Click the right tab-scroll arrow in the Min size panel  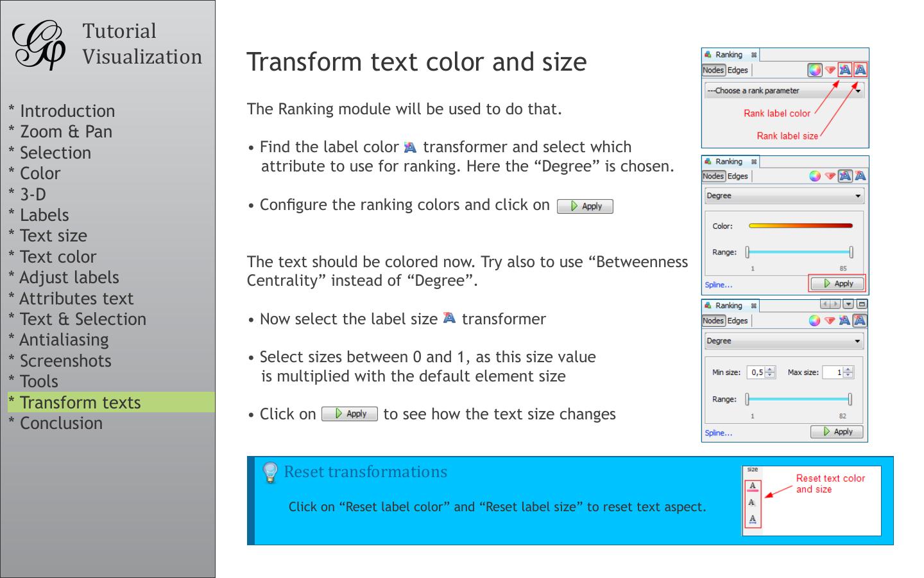pyautogui.click(x=835, y=304)
